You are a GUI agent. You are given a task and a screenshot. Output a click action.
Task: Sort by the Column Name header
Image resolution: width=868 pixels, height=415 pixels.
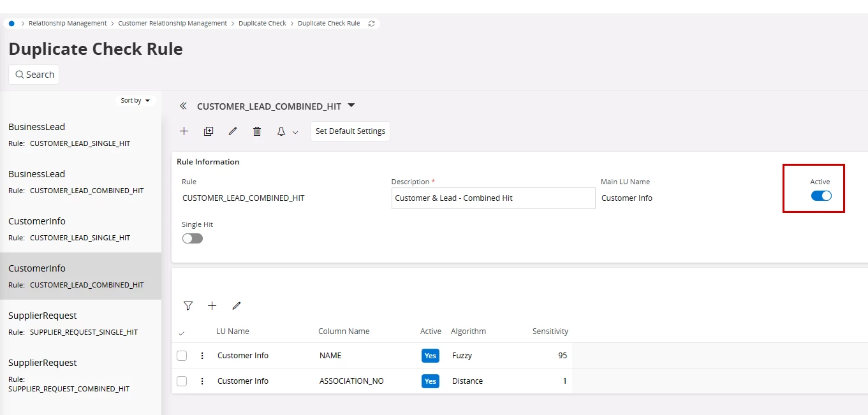click(x=344, y=331)
